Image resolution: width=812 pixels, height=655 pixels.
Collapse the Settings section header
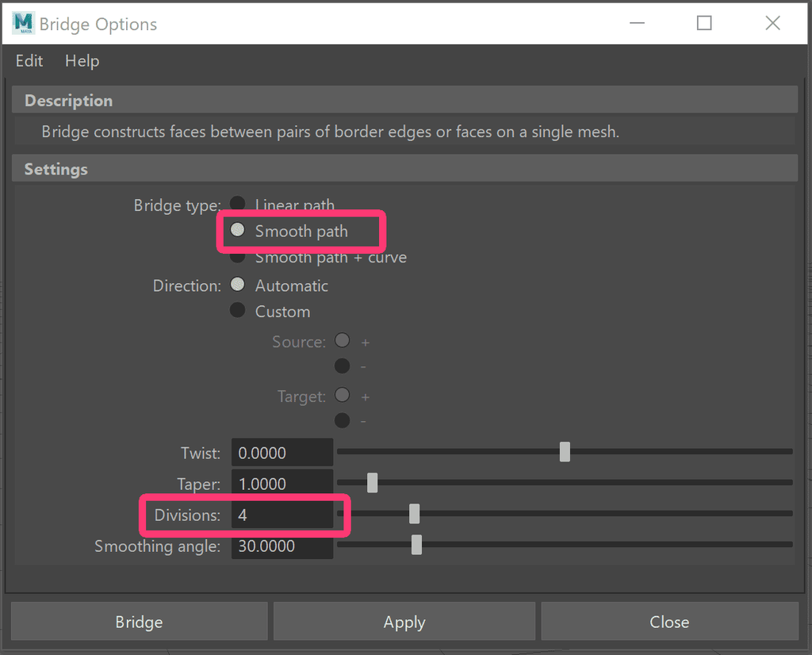404,169
